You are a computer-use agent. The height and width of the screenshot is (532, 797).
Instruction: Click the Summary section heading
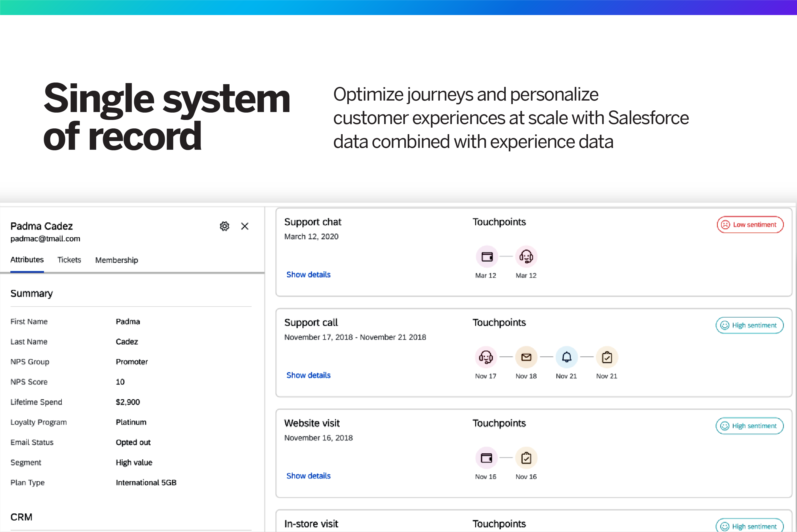point(31,293)
